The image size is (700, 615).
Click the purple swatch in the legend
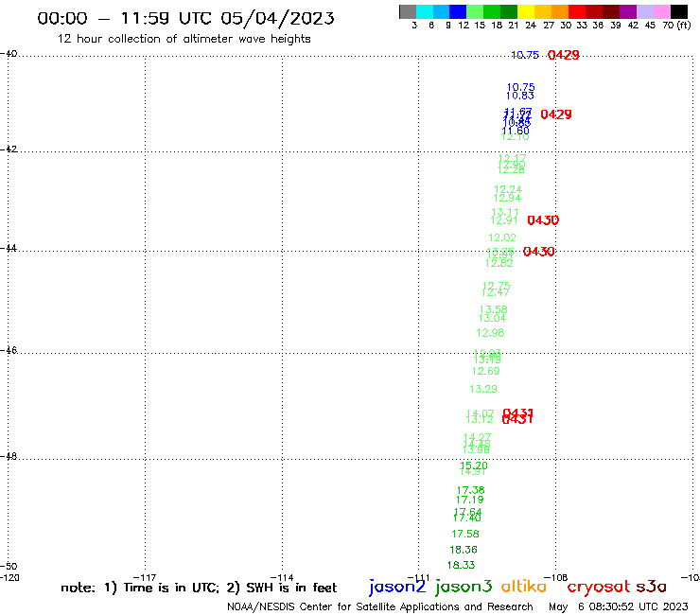(x=628, y=11)
